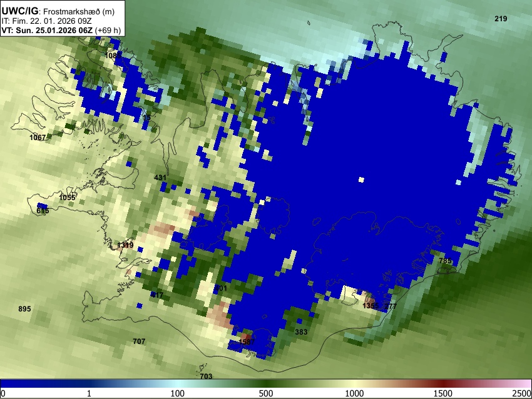
Task: Click the map value label 431
Action: pos(160,177)
